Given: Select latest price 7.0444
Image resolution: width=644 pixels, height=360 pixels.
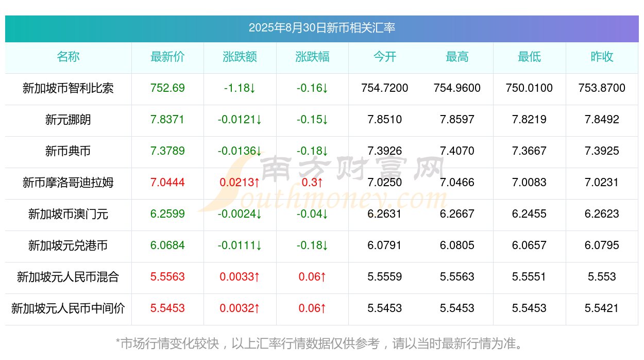Looking at the screenshot, I should click(167, 183).
